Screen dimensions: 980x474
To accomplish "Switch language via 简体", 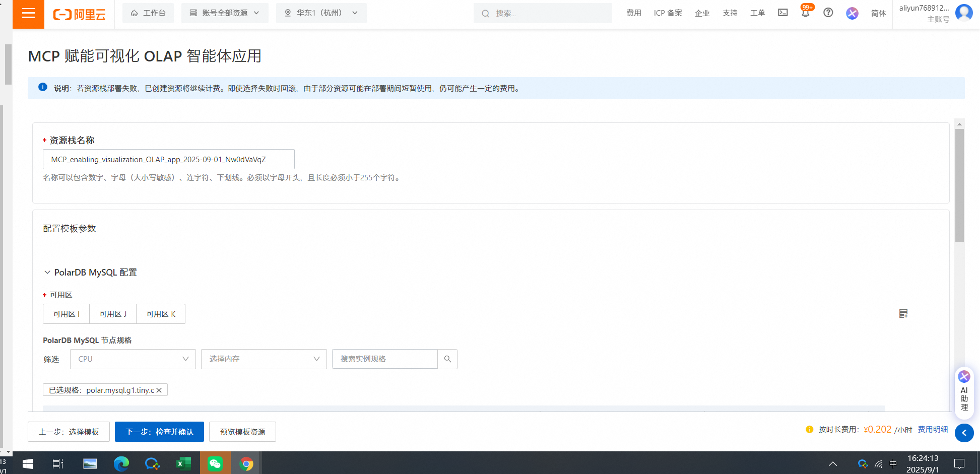I will [879, 14].
